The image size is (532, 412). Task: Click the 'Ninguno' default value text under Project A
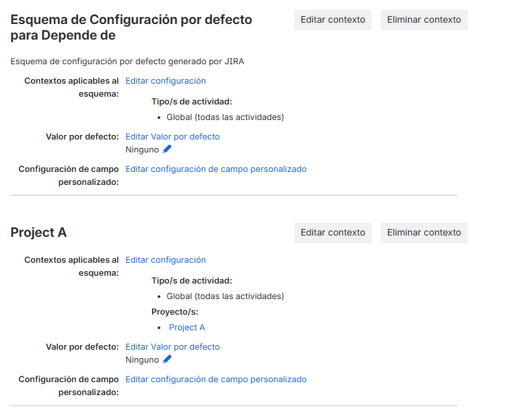[x=140, y=359]
